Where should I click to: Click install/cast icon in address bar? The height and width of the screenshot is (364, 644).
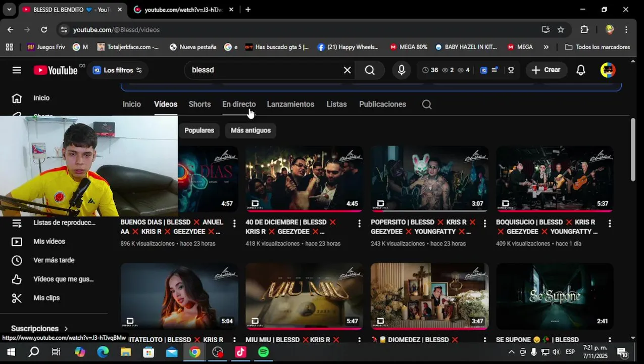[546, 30]
